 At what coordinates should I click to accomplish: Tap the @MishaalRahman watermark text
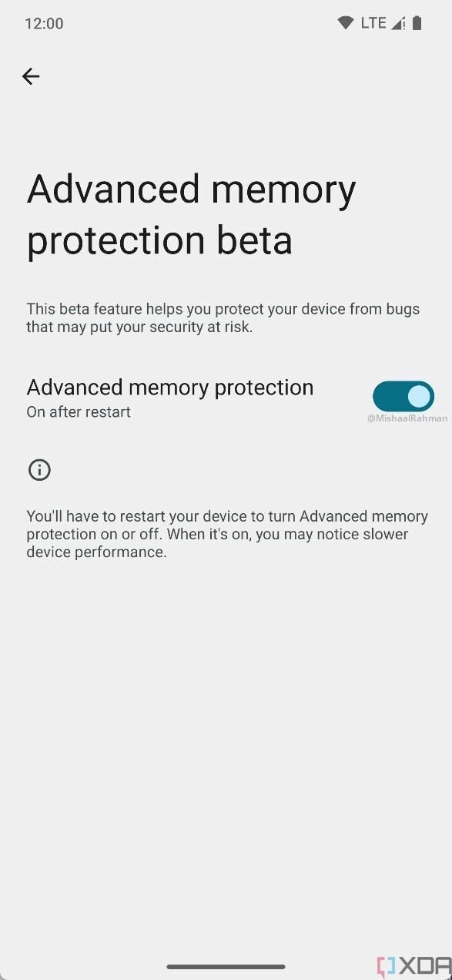pyautogui.click(x=407, y=418)
